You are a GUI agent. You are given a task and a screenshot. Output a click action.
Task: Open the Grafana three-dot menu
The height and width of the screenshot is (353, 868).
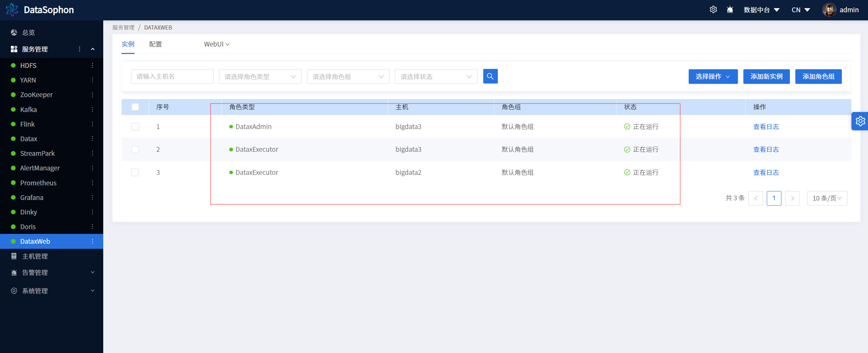coord(92,197)
